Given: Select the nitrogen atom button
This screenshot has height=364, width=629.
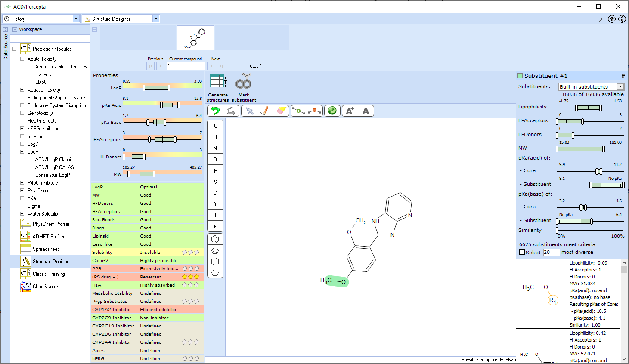Looking at the screenshot, I should pyautogui.click(x=215, y=148).
